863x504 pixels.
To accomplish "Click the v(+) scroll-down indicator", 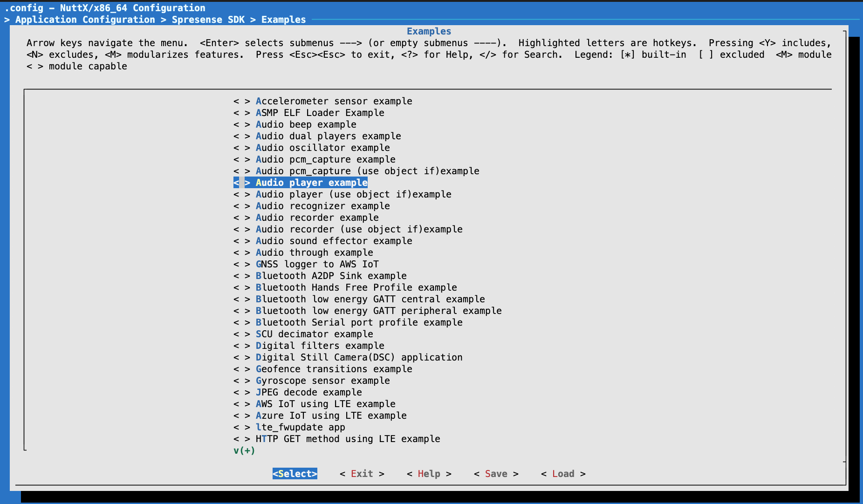I will [x=244, y=450].
